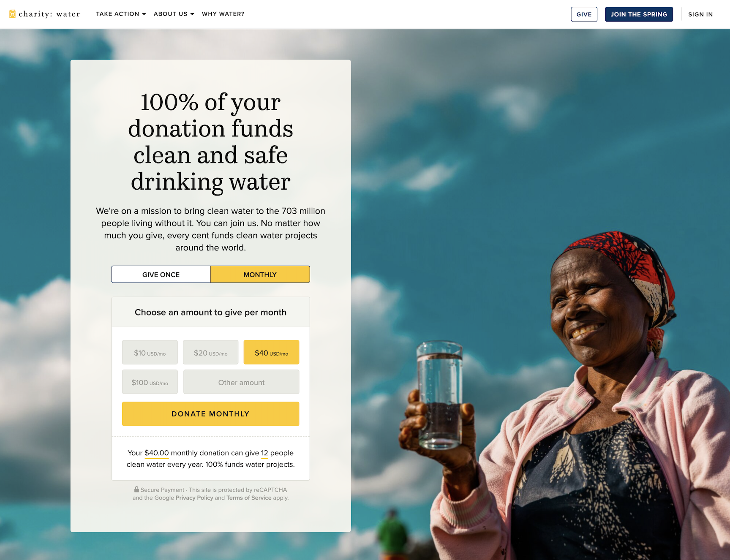
Task: Open the Why Water? menu item
Action: click(223, 14)
